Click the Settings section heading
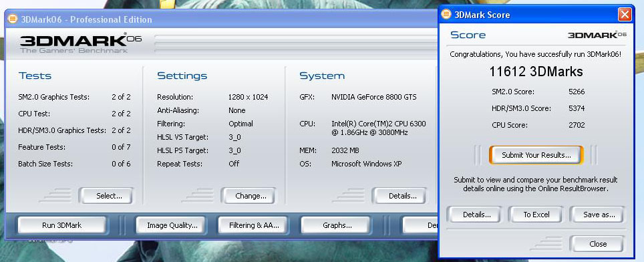Screen dimensions: 644x262 (182, 76)
